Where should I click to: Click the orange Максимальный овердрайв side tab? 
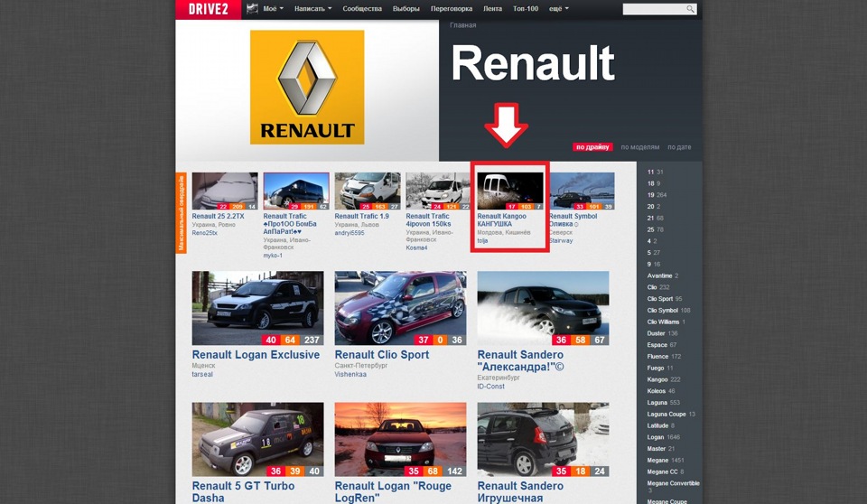pyautogui.click(x=181, y=213)
